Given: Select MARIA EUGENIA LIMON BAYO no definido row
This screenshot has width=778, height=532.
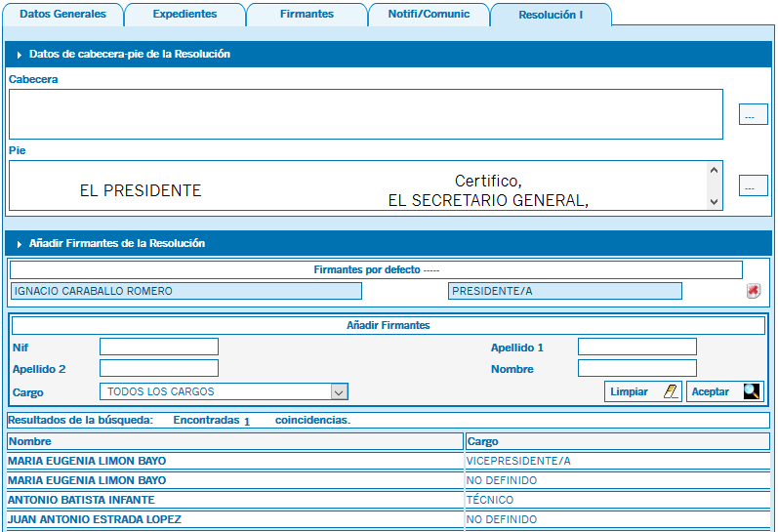Looking at the screenshot, I should point(389,480).
